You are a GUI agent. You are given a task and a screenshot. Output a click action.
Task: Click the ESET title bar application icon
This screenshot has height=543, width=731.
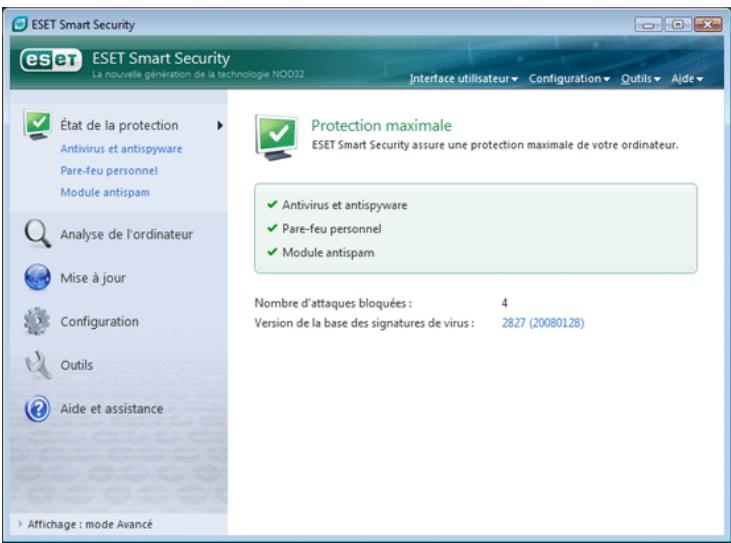click(20, 24)
